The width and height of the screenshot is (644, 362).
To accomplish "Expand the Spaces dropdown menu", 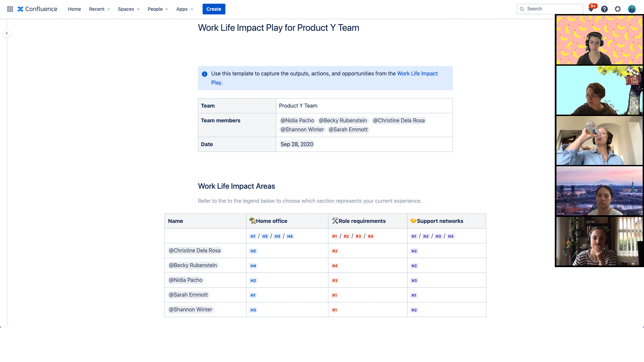I will tap(128, 9).
